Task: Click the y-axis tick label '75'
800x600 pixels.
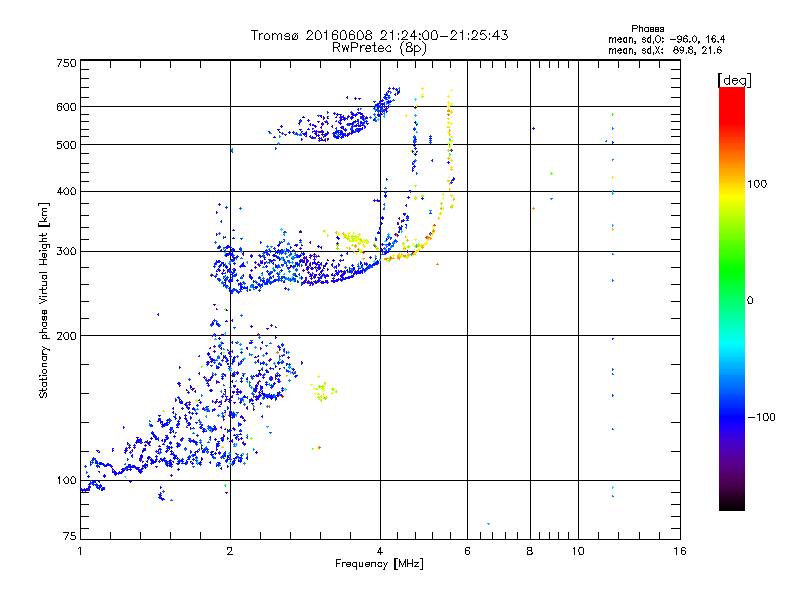Action: [70, 536]
